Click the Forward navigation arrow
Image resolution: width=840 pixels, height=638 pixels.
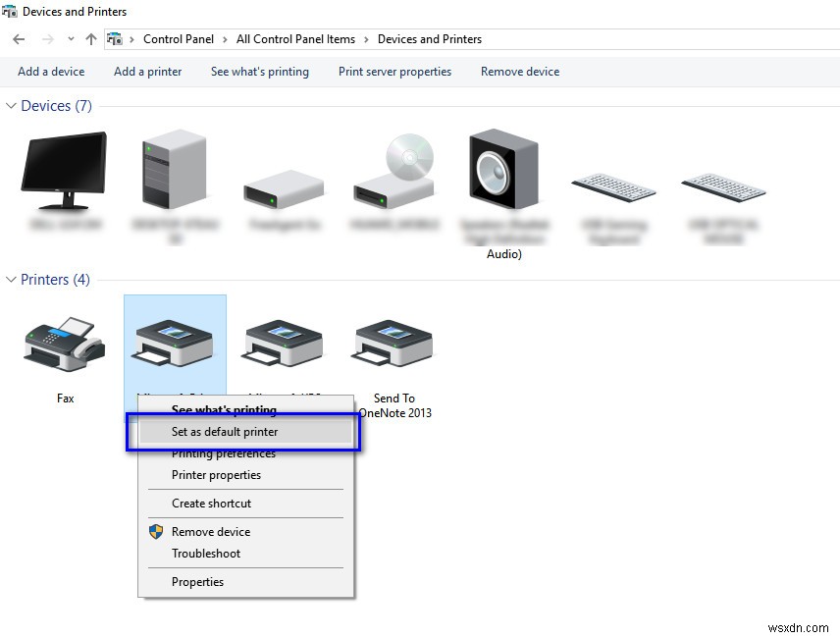48,39
